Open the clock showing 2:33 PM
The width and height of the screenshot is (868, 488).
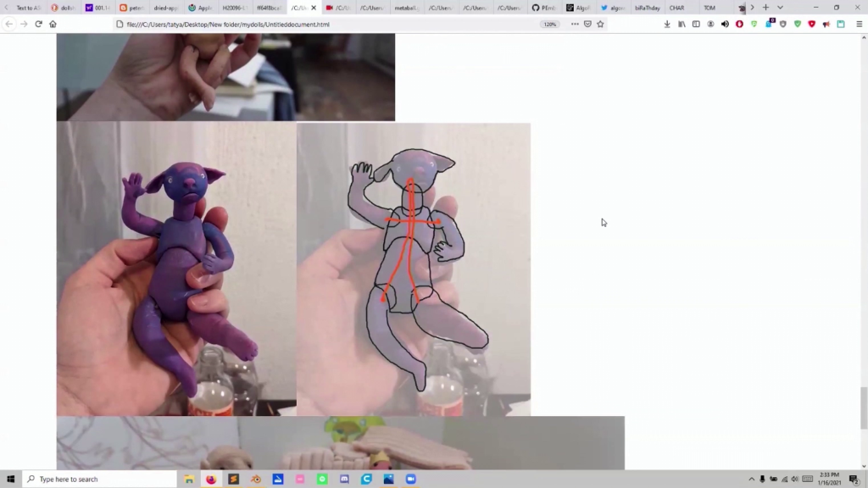point(829,480)
